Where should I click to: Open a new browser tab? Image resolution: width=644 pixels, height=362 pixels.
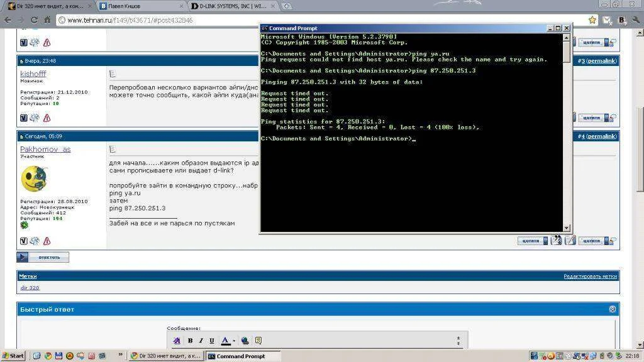click(287, 6)
